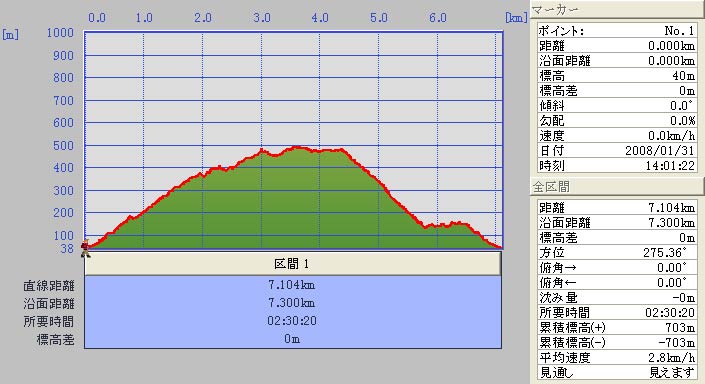Click the 標高差 0m cell under section table

(292, 339)
